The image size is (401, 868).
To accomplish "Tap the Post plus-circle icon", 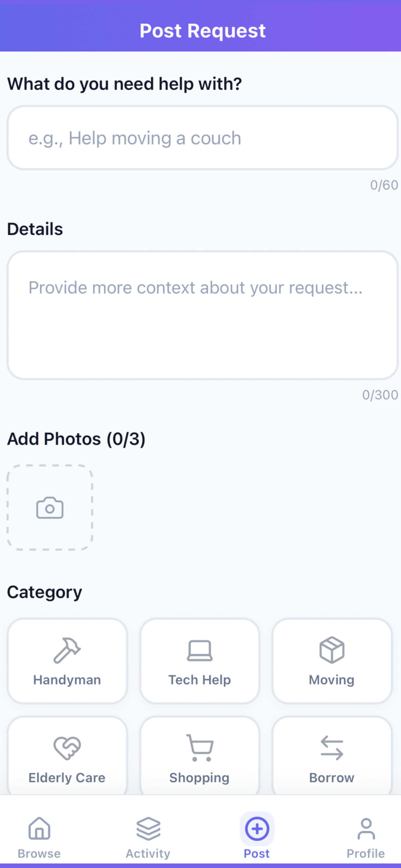I will 257,828.
